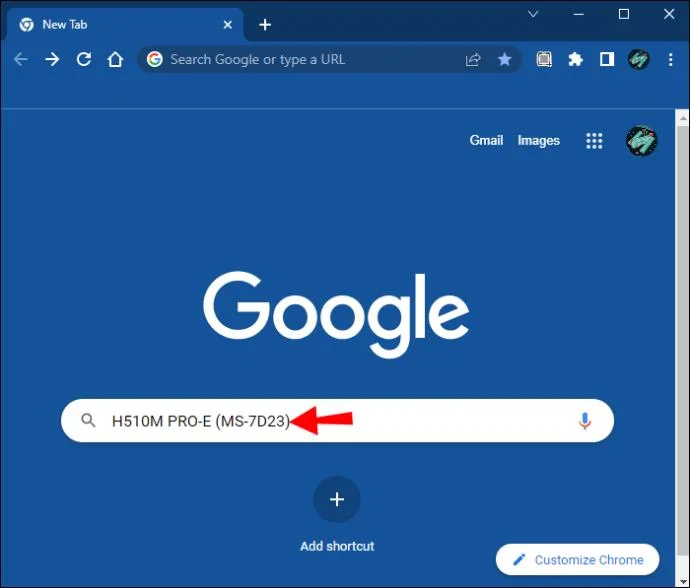Select the New Tab tab

(x=124, y=24)
